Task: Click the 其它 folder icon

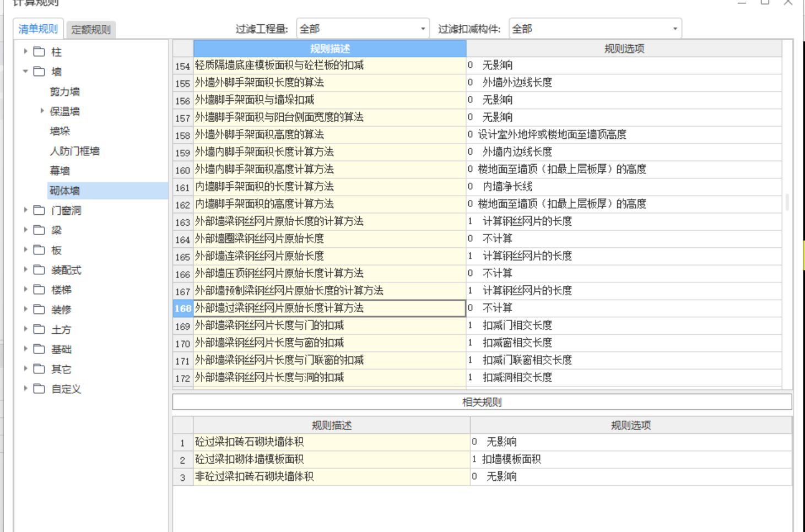Action: click(x=39, y=369)
